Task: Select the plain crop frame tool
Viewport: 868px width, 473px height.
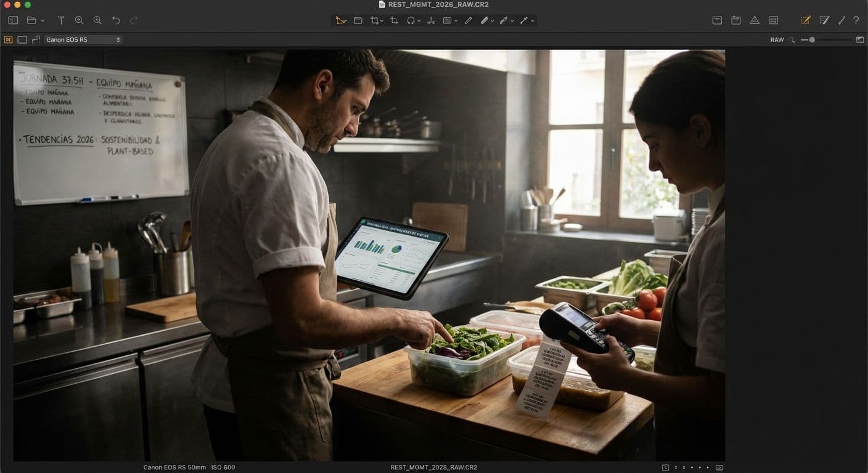Action: pyautogui.click(x=394, y=20)
